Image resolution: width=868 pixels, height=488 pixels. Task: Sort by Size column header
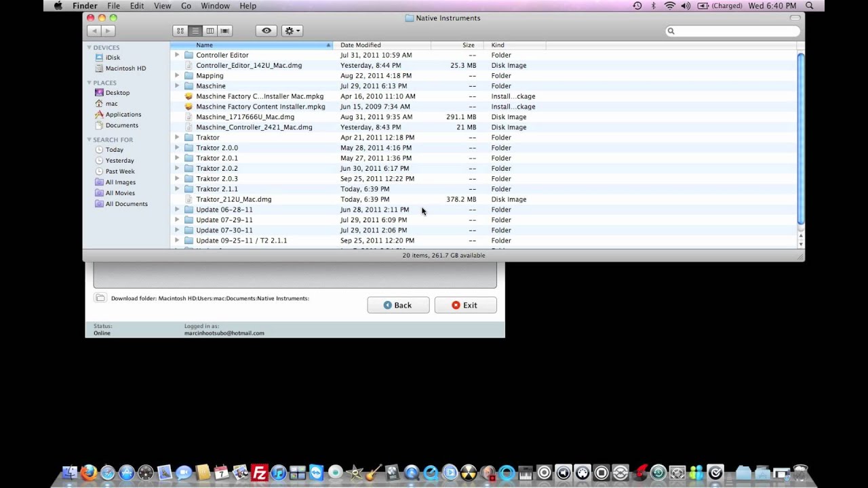pyautogui.click(x=457, y=45)
